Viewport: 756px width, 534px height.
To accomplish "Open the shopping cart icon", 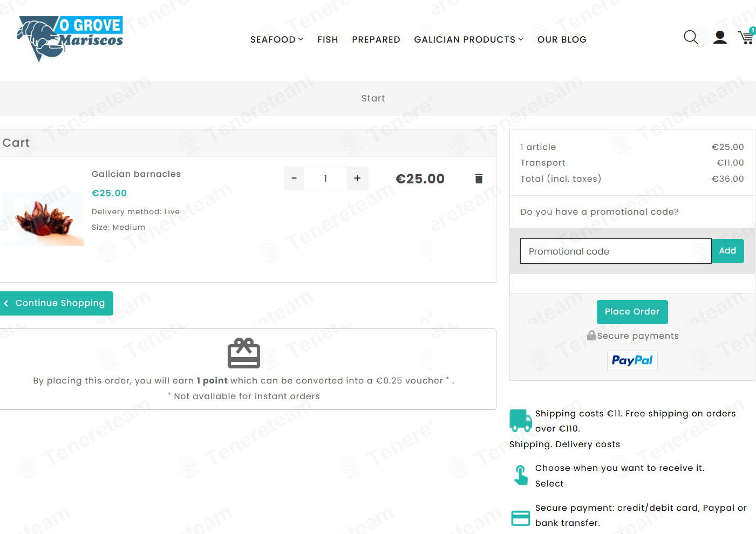I will tap(747, 37).
